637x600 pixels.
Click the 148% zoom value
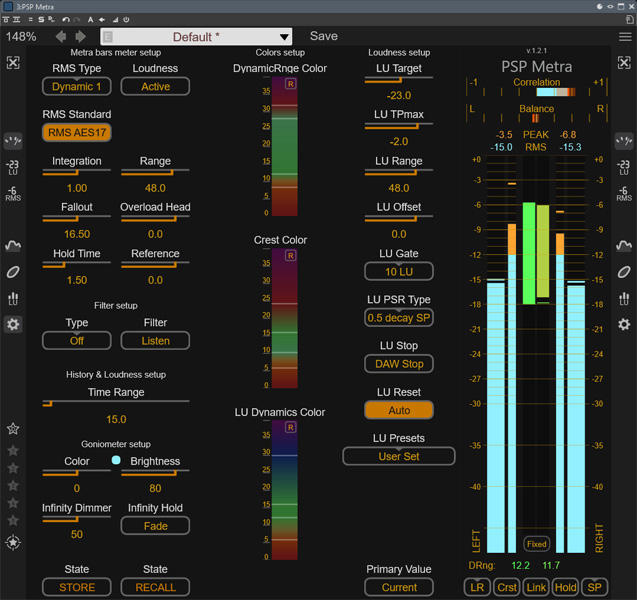(21, 37)
